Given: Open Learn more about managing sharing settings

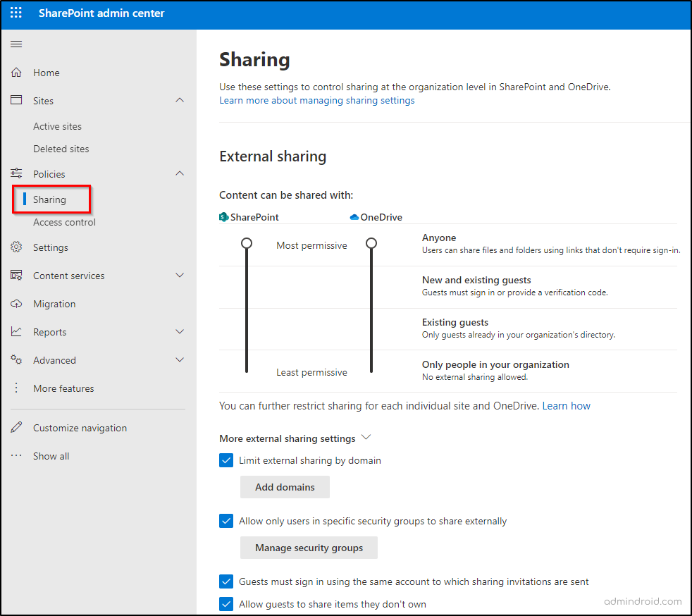Looking at the screenshot, I should tap(317, 101).
